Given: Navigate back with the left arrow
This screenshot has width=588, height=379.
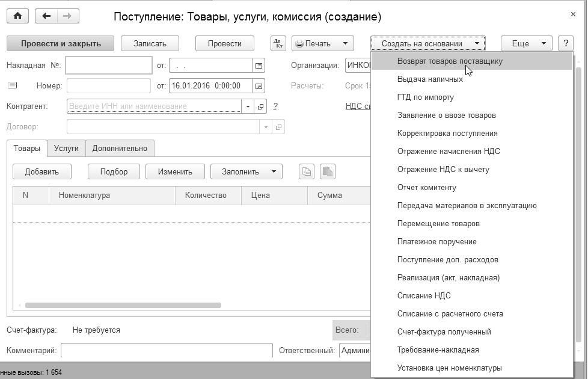Looking at the screenshot, I should (46, 16).
